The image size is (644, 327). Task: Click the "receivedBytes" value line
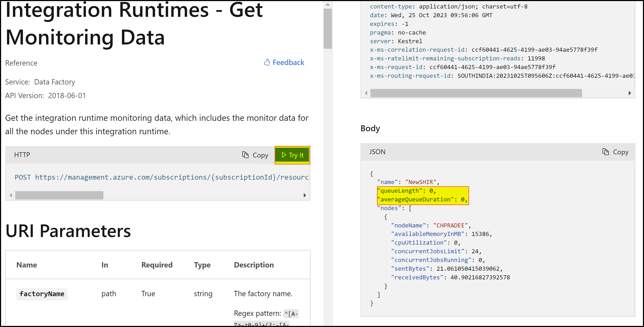pyautogui.click(x=451, y=277)
